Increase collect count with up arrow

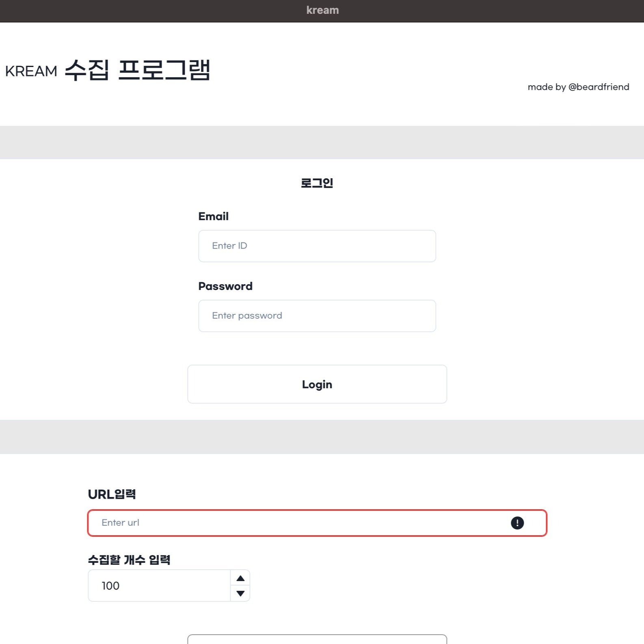point(240,578)
